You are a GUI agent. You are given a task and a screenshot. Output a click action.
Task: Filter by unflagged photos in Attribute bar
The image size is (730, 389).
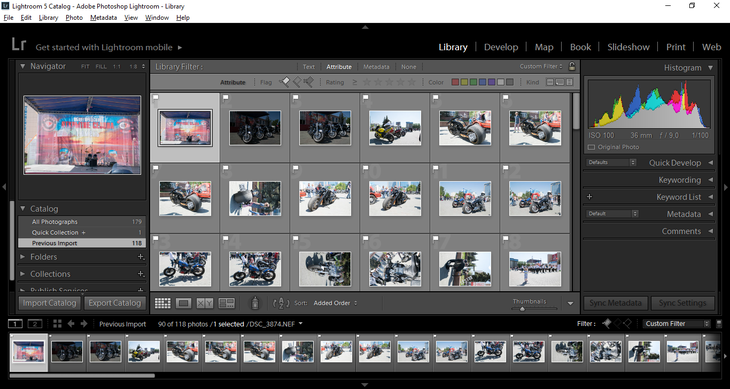coord(296,82)
